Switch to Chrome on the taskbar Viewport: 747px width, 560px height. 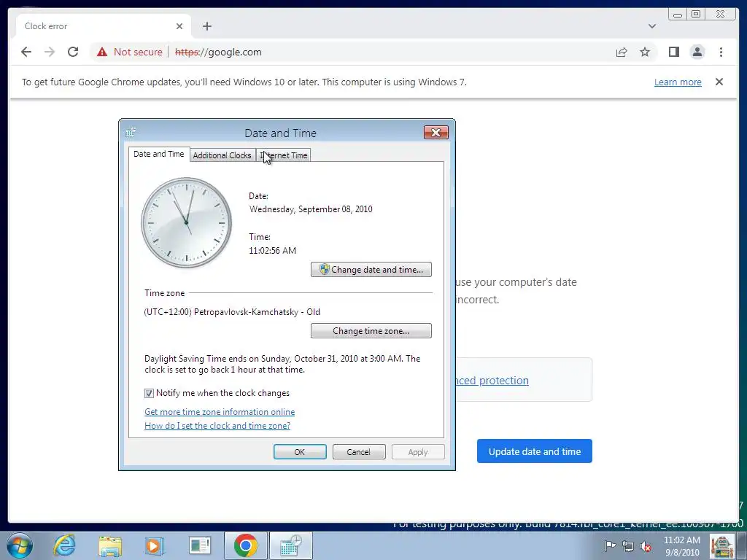(246, 545)
